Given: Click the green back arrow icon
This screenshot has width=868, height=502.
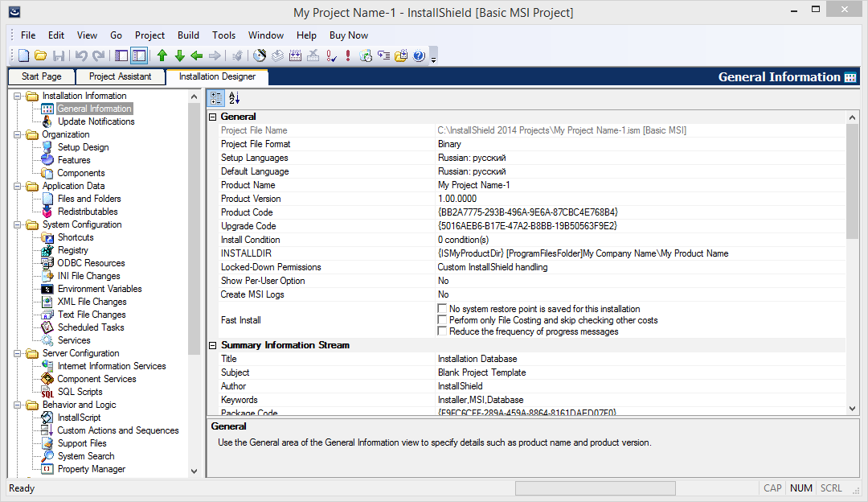Looking at the screenshot, I should pos(197,56).
